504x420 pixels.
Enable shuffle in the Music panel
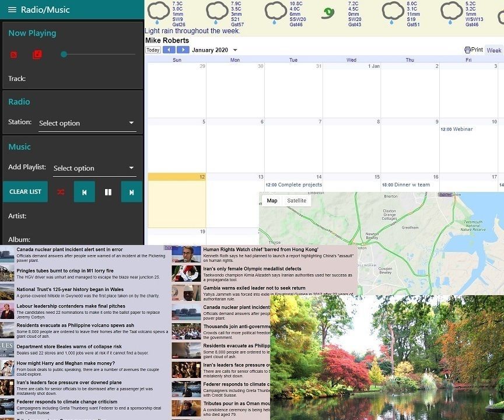tap(60, 191)
